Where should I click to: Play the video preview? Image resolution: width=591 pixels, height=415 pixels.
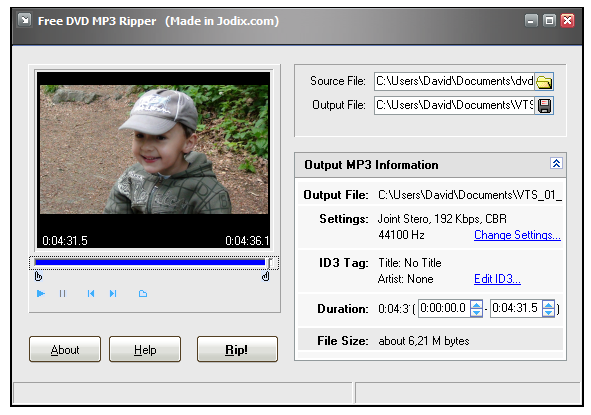point(41,293)
